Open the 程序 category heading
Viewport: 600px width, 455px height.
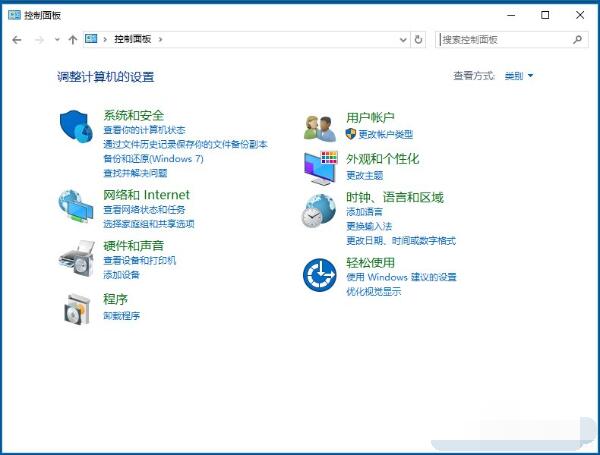(116, 299)
